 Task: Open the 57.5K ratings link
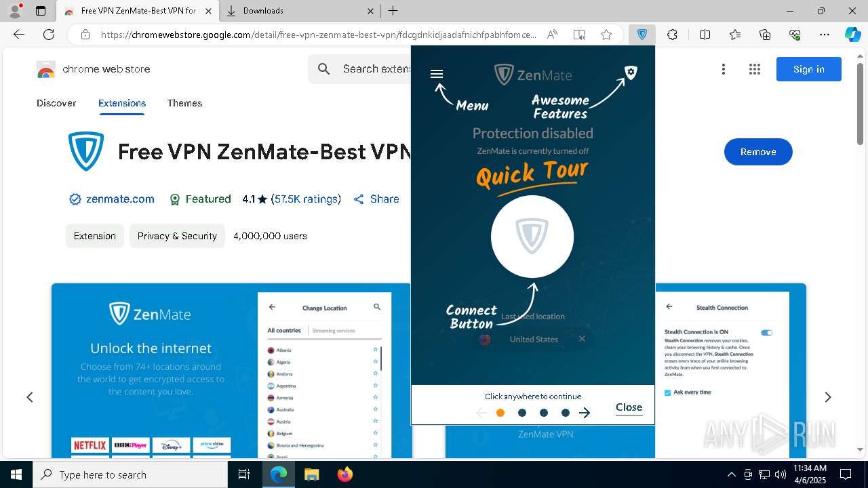[x=306, y=199]
